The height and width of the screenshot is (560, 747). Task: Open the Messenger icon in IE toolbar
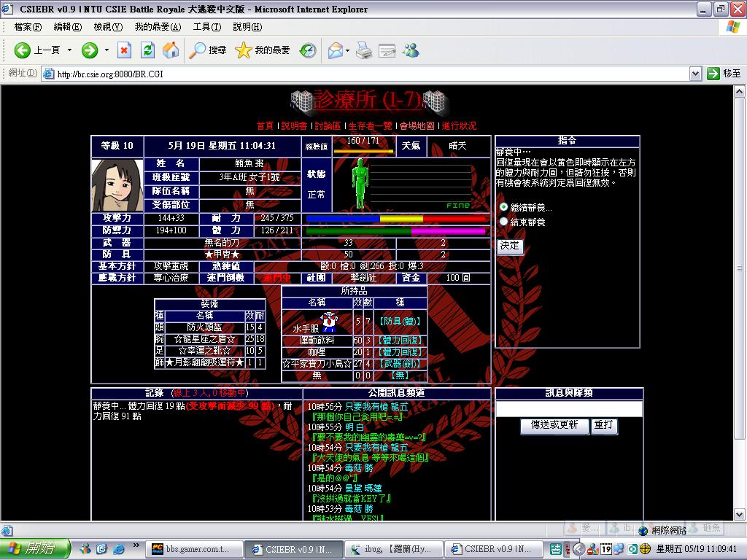point(411,50)
